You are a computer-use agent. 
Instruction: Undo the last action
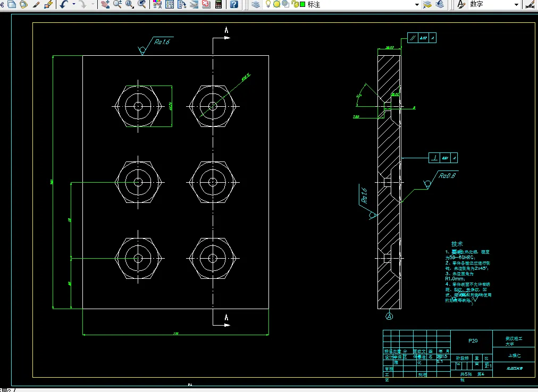coord(64,4)
